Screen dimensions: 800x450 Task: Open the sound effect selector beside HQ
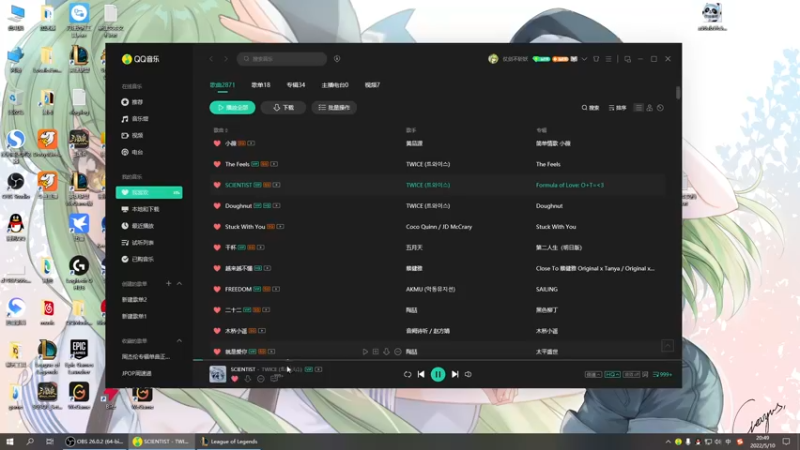[631, 374]
